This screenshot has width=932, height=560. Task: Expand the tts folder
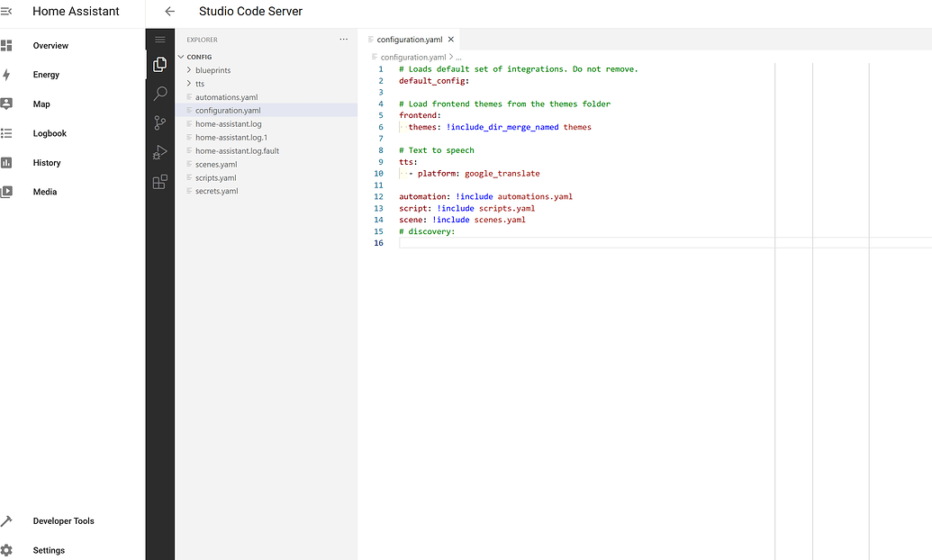pyautogui.click(x=200, y=84)
